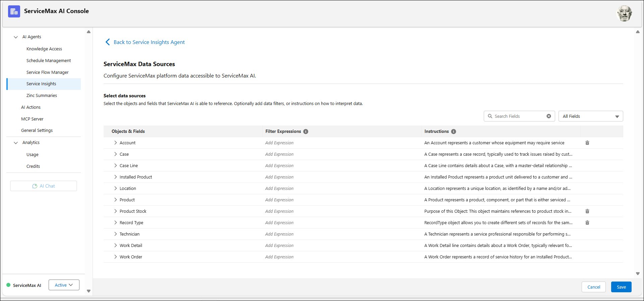
Task: Click the Work Order instructions text
Action: pos(498,257)
